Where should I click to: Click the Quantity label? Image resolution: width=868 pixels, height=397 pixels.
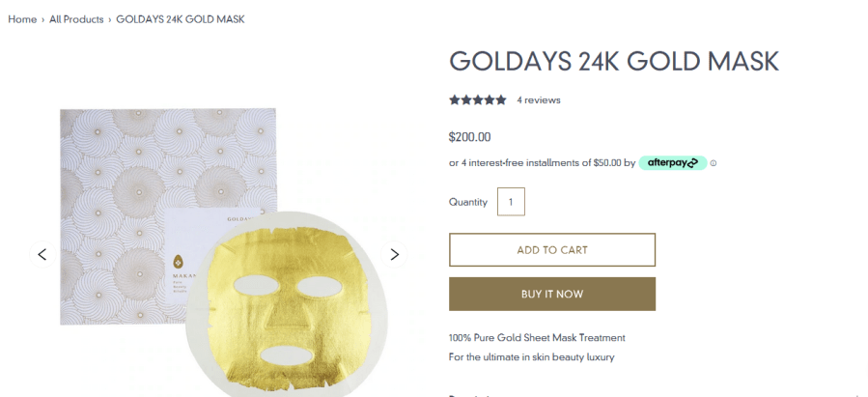pyautogui.click(x=468, y=202)
